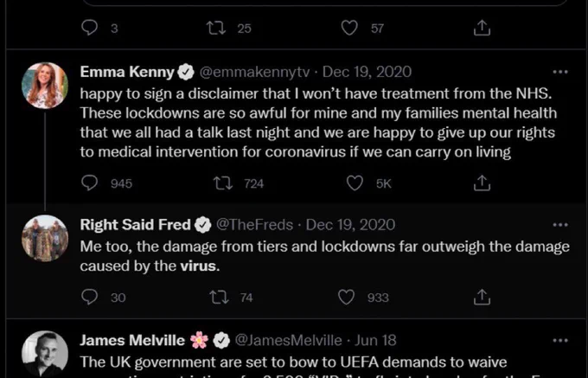Retweet the top tweet with 25 retweets

(216, 29)
